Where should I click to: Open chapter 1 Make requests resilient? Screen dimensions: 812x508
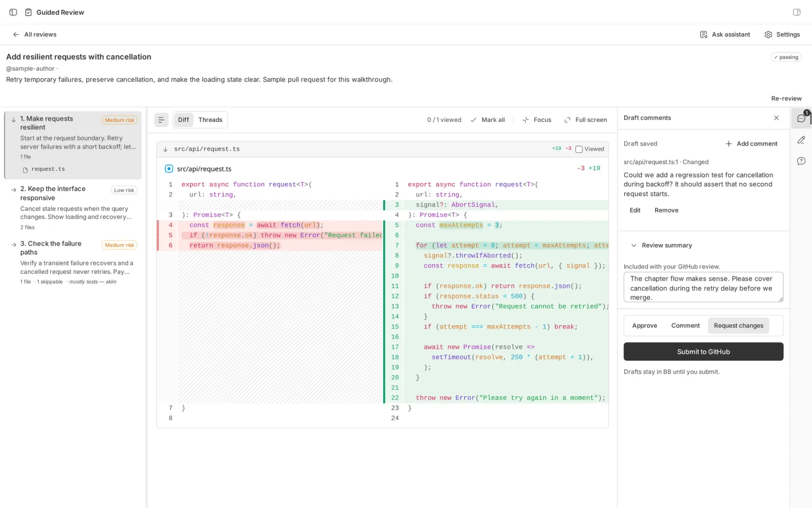coord(73,145)
